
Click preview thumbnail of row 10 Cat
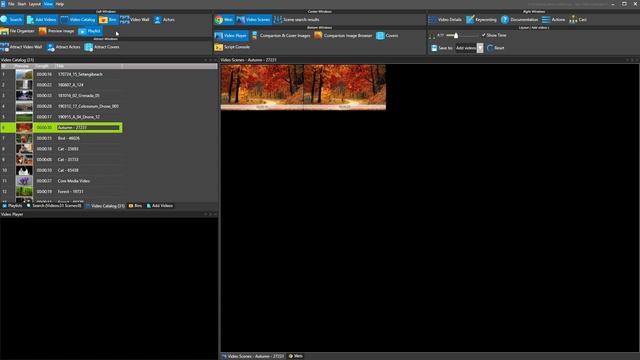(x=24, y=170)
